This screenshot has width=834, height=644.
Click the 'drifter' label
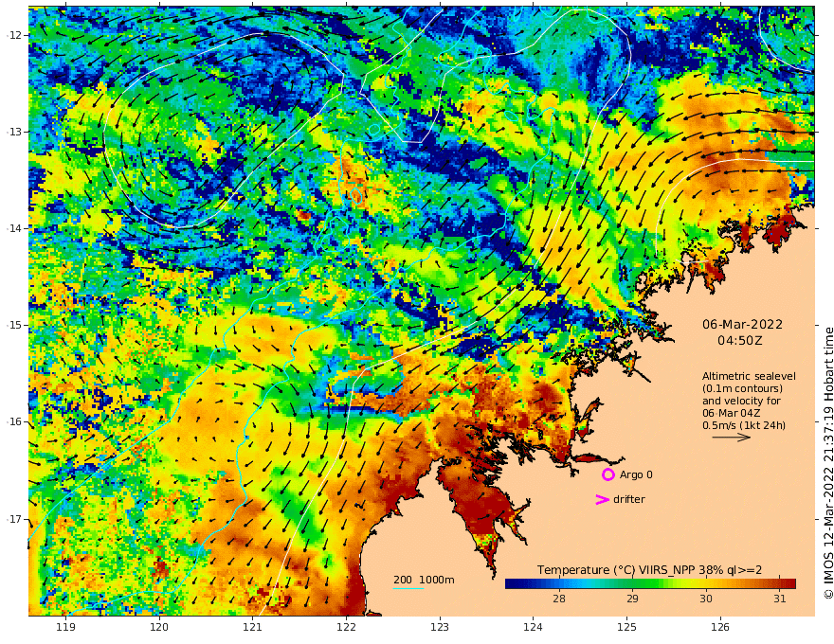coord(628,499)
